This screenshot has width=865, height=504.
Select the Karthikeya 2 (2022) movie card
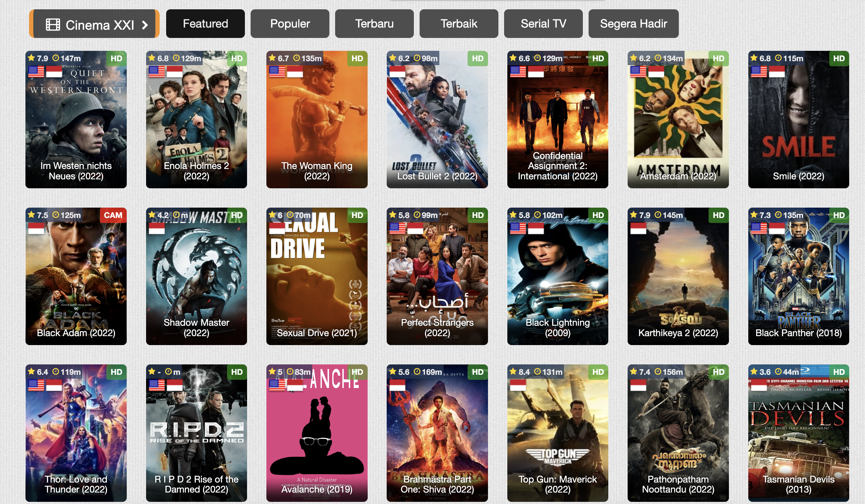pyautogui.click(x=678, y=276)
